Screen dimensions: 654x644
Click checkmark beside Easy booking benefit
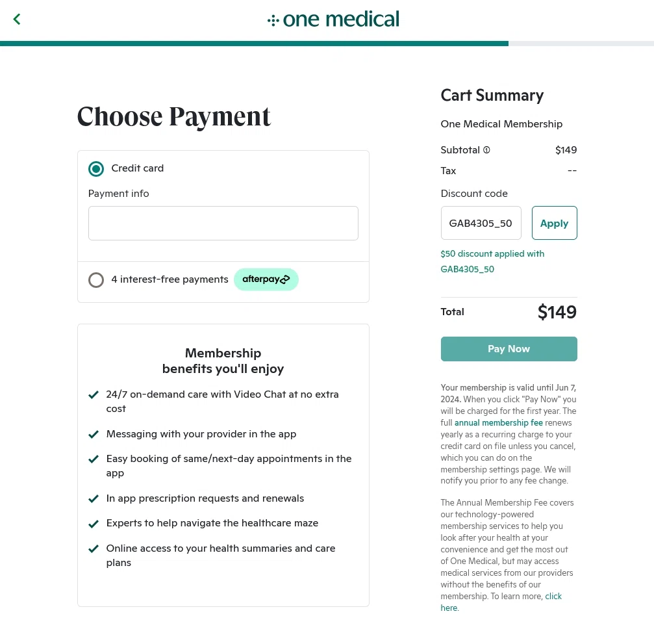(94, 459)
